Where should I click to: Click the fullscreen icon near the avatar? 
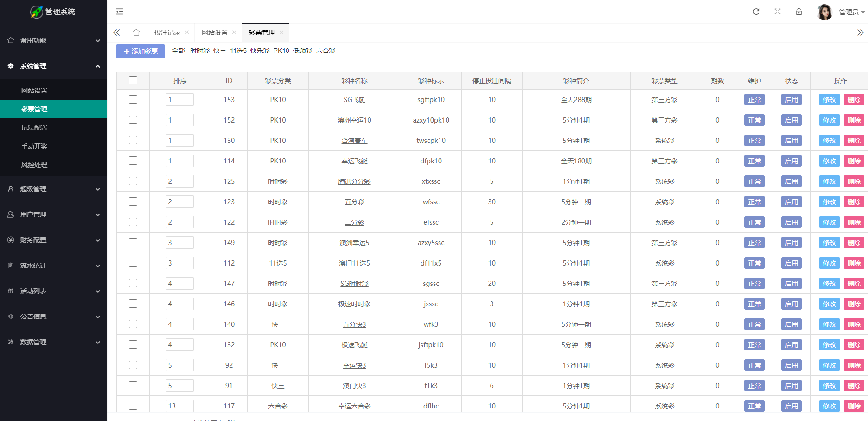point(778,12)
